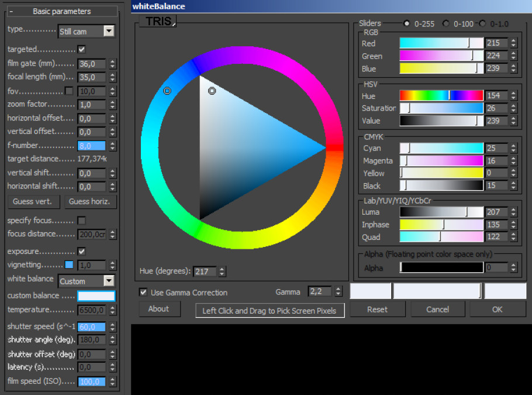Adjust the Blue slider
Screen dimensions: 532x395
click(441, 68)
